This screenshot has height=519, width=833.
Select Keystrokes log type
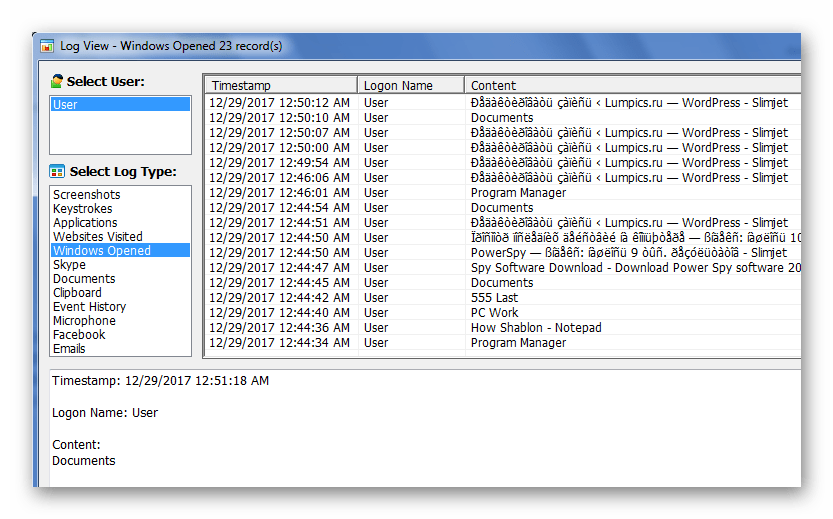pyautogui.click(x=82, y=209)
